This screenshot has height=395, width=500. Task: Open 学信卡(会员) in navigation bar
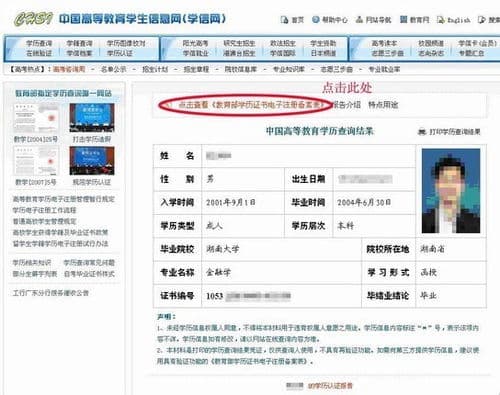tap(477, 43)
